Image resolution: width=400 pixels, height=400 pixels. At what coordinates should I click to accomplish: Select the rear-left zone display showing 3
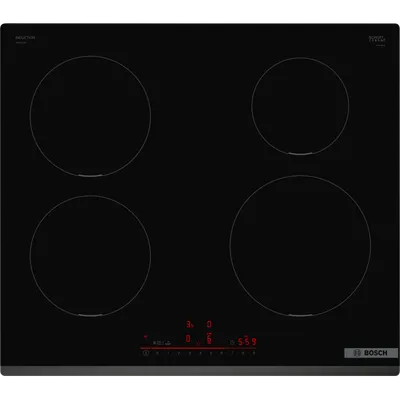[190, 324]
